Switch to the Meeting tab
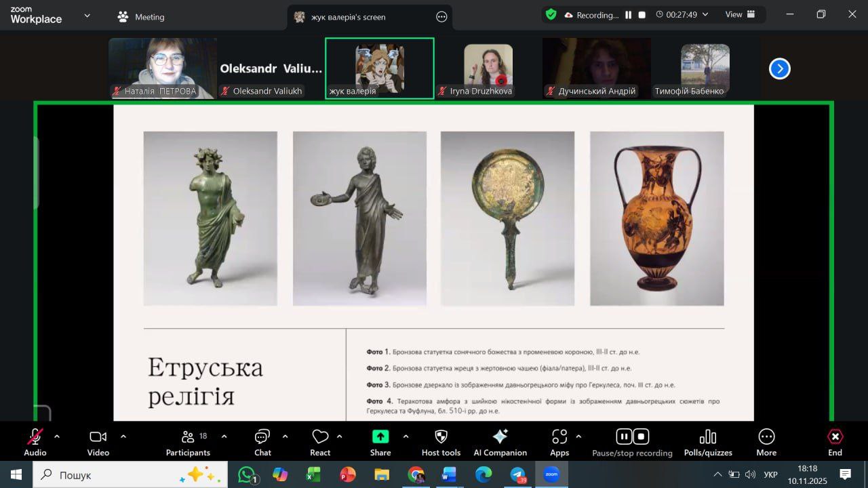 [x=141, y=17]
